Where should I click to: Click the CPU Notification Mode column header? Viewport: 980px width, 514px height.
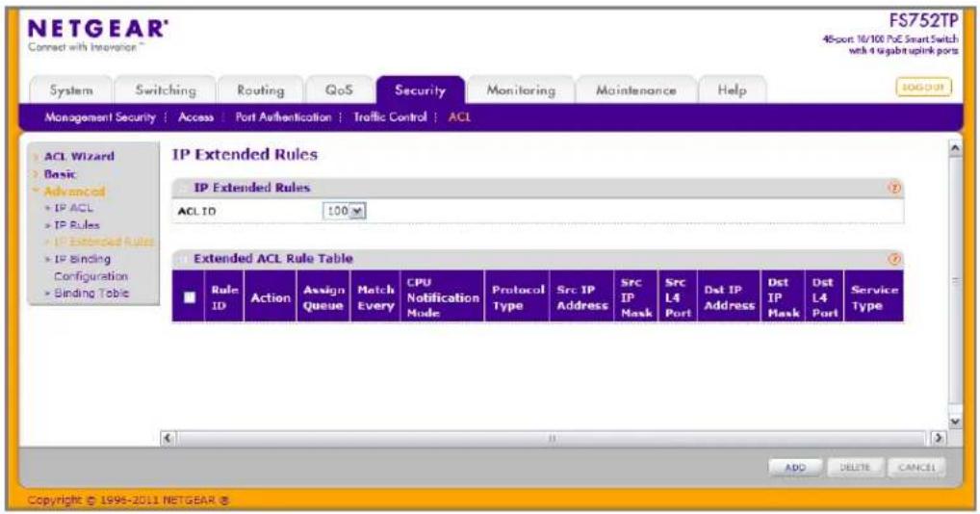[443, 296]
